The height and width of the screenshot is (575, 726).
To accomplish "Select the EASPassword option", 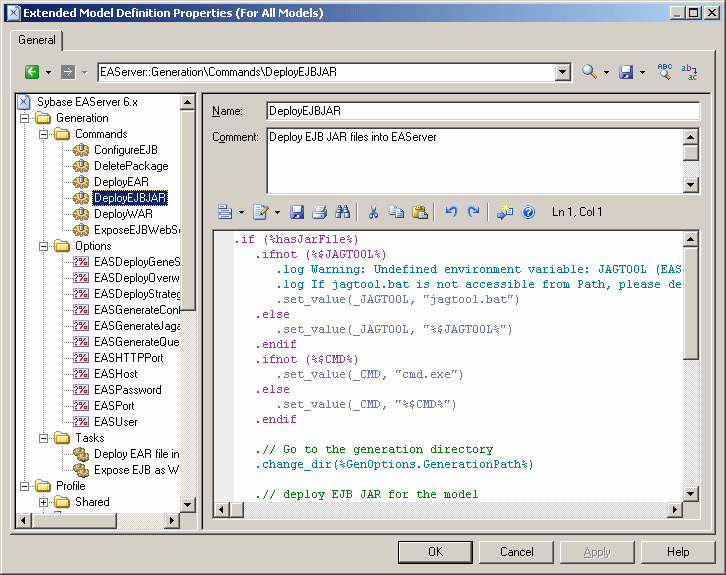I will pyautogui.click(x=128, y=390).
